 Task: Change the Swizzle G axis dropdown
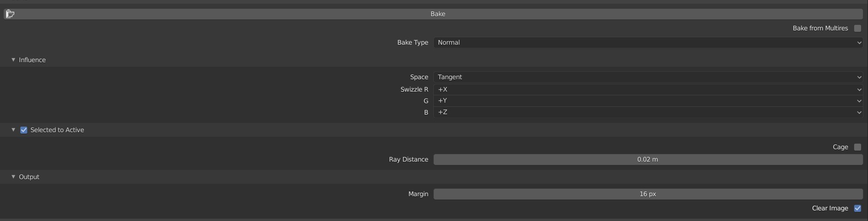click(x=648, y=101)
